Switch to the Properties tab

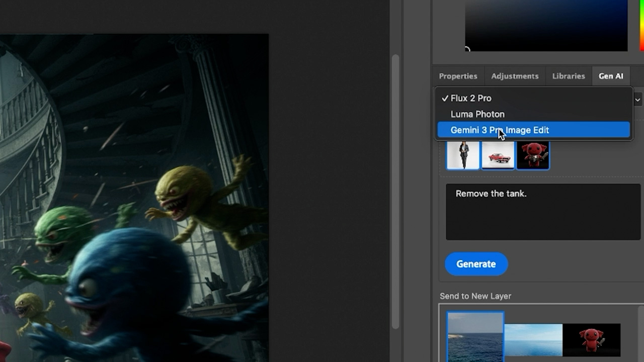tap(458, 76)
